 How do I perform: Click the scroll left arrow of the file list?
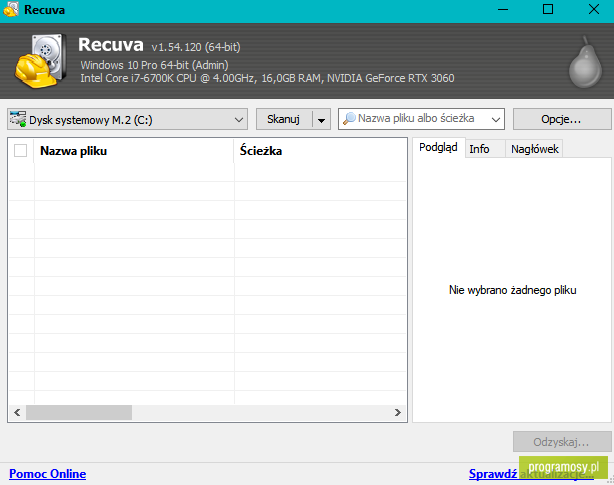pos(17,413)
